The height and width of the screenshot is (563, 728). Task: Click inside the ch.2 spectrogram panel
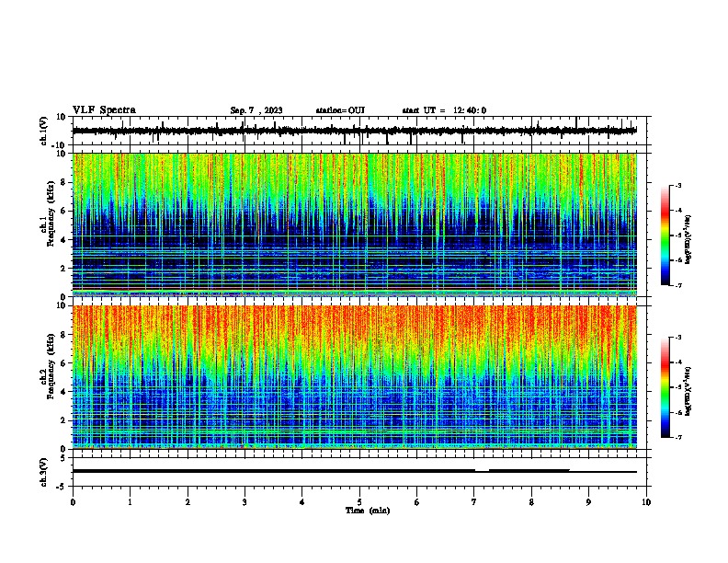click(x=355, y=377)
